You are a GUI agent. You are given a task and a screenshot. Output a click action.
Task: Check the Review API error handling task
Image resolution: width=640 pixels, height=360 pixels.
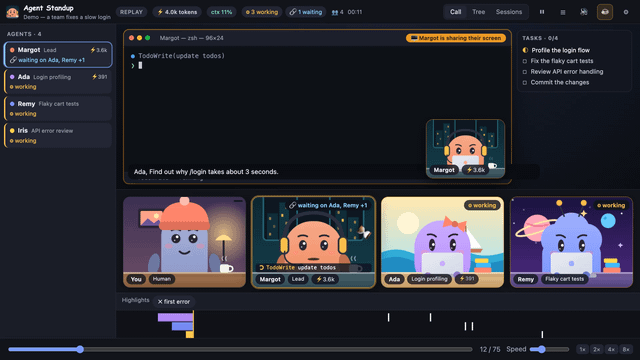(x=562, y=71)
